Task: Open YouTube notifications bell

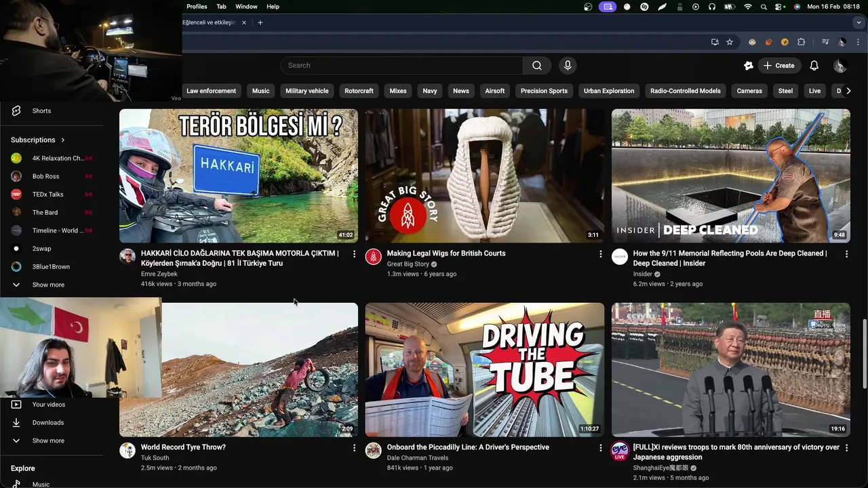Action: [814, 66]
